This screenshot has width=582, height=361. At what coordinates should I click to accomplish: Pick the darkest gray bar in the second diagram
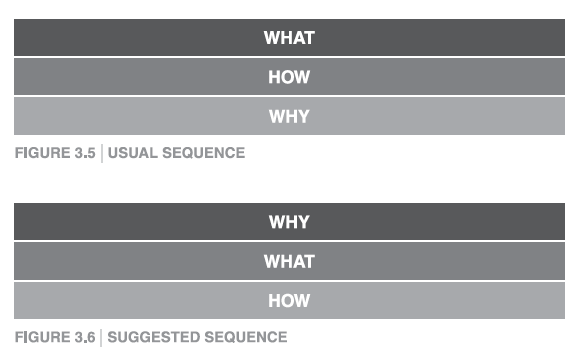click(289, 221)
